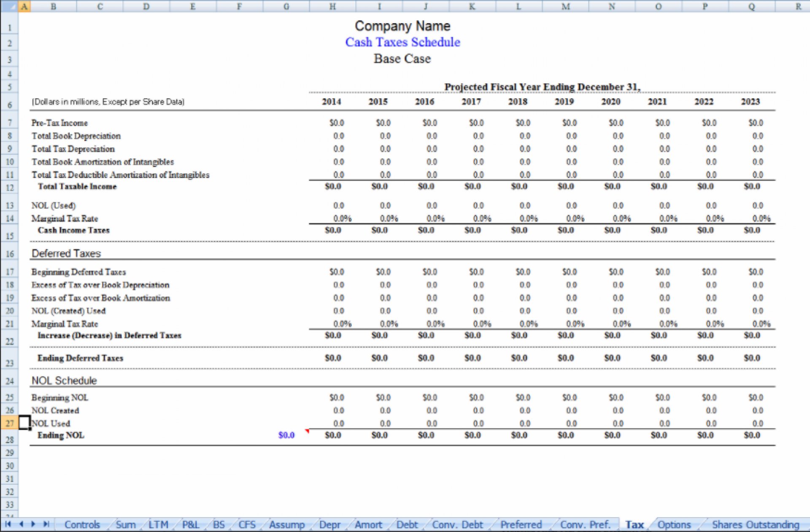Go to last sheet tab arrow
Screen dimensions: 810x532
pyautogui.click(x=46, y=524)
